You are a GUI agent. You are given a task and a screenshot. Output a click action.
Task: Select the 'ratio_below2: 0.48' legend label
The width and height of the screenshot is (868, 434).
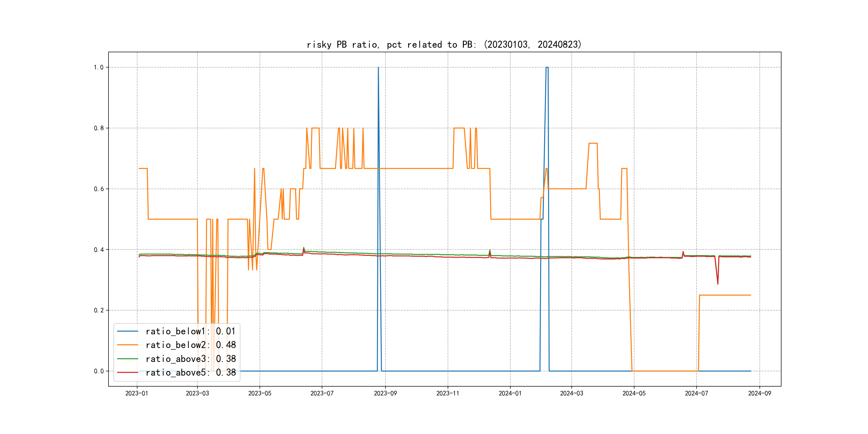(x=190, y=345)
